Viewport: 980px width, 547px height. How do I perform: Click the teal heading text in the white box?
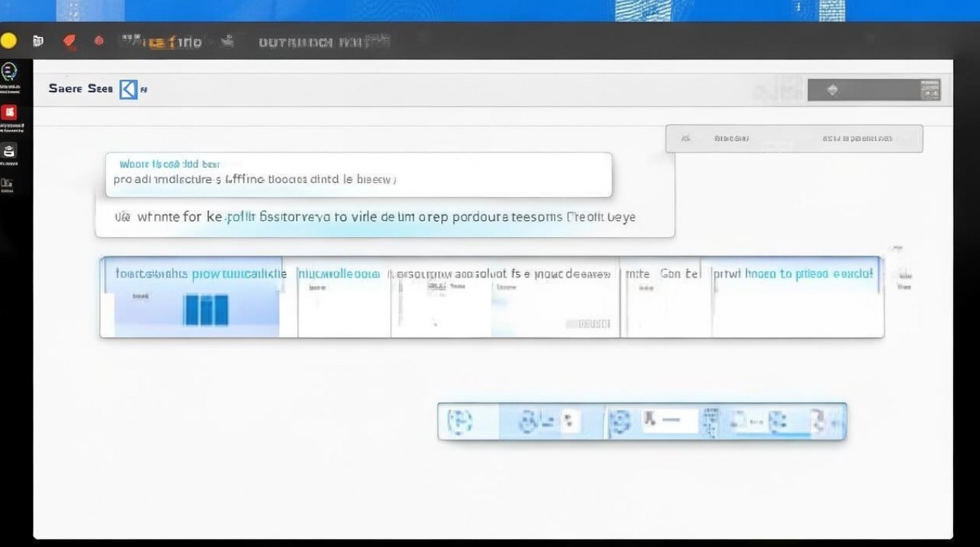pyautogui.click(x=169, y=164)
